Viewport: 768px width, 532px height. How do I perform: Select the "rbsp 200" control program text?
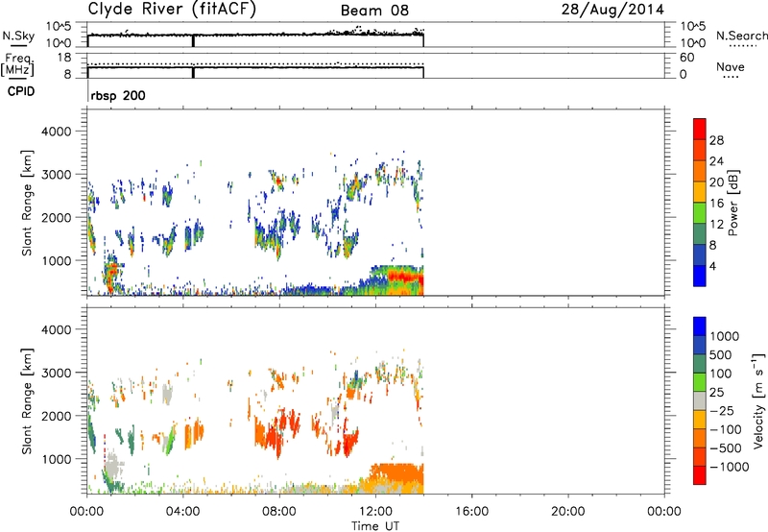click(118, 95)
